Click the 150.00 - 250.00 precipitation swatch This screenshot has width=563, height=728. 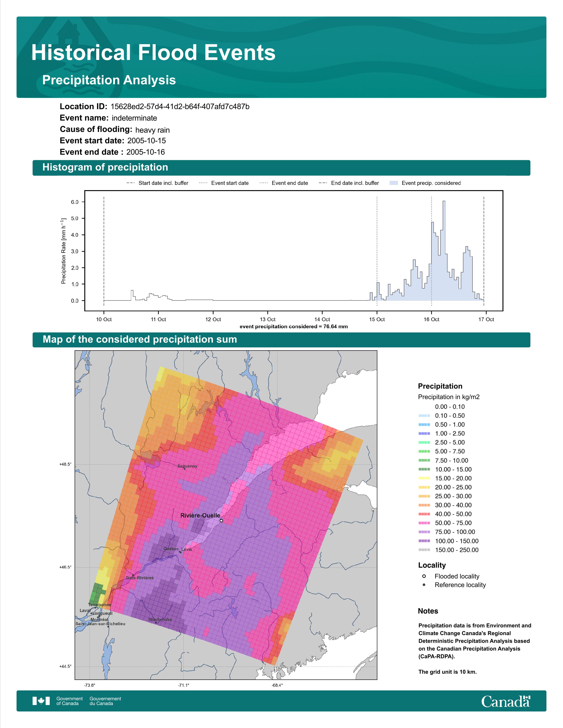424,550
